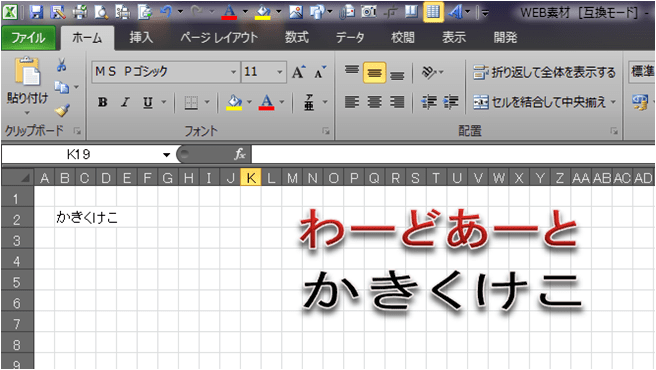Switch to the 数式 tab

pyautogui.click(x=297, y=38)
